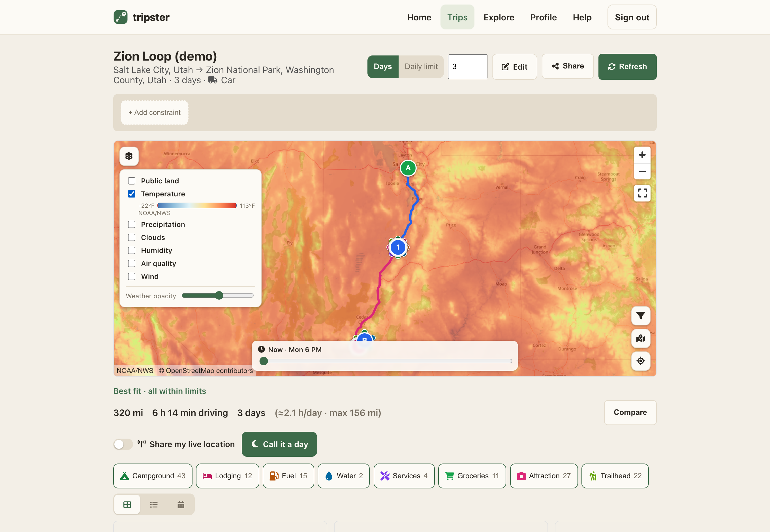770x532 pixels.
Task: Open the Compare button
Action: (630, 412)
